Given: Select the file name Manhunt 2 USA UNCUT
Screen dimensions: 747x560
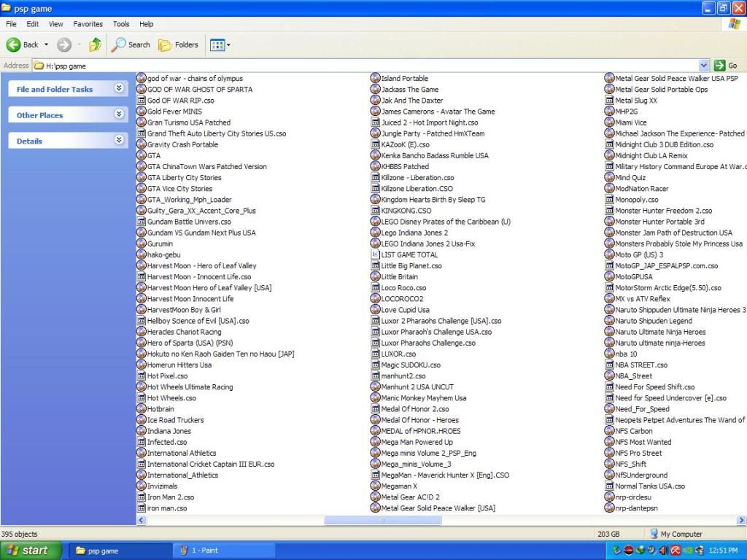Looking at the screenshot, I should [x=417, y=387].
